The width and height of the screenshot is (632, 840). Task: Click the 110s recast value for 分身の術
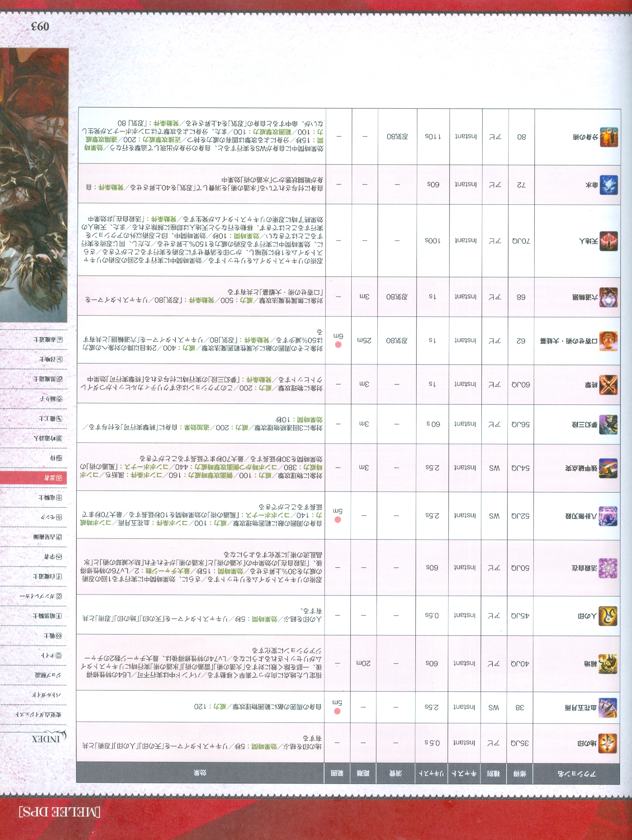(x=433, y=136)
